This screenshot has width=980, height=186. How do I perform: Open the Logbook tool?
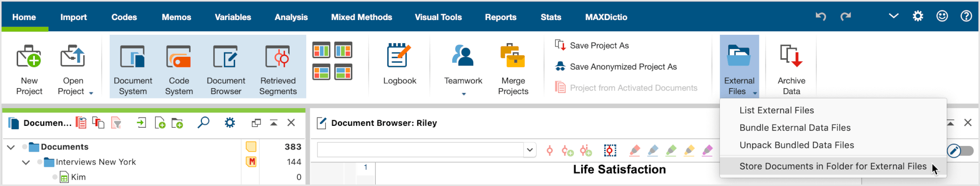point(399,65)
